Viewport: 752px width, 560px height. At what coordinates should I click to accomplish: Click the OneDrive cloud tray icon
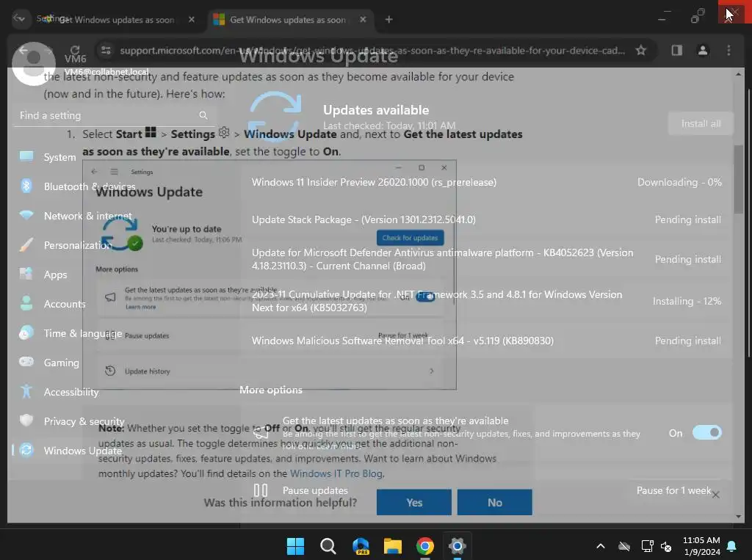point(624,545)
